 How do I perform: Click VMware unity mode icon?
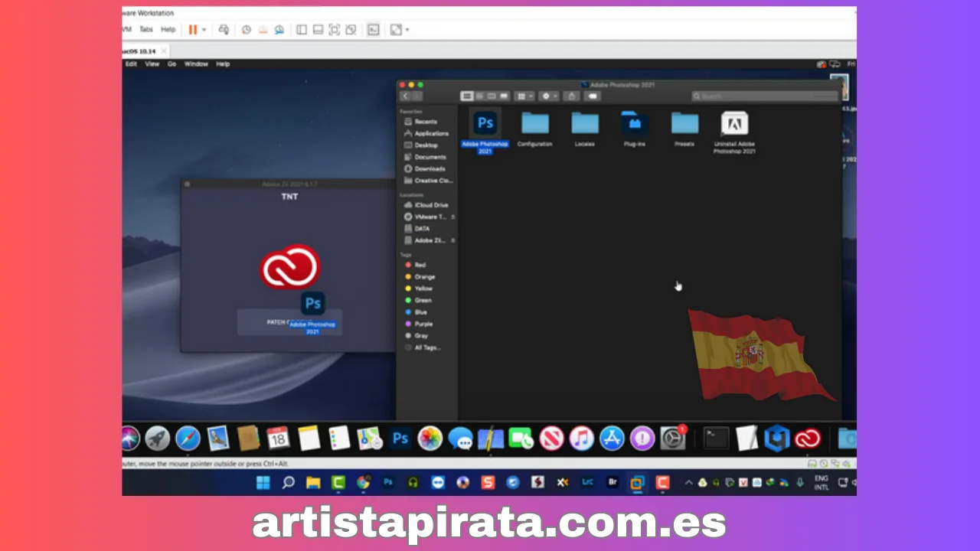[351, 30]
